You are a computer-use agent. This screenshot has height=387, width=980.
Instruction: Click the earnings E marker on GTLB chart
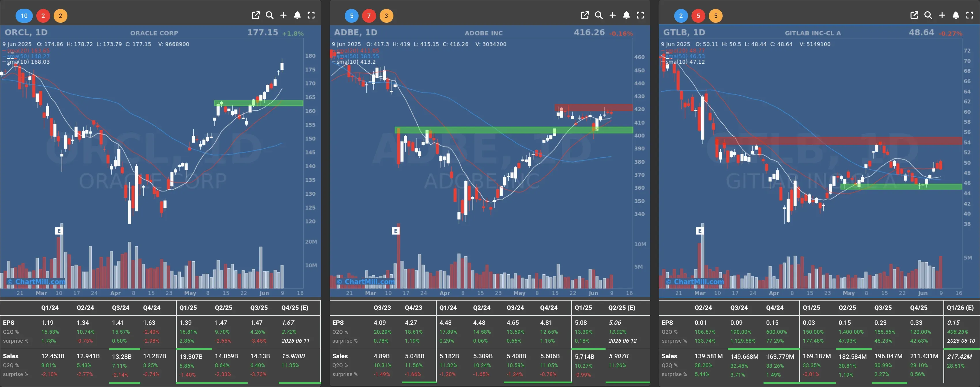coord(700,231)
